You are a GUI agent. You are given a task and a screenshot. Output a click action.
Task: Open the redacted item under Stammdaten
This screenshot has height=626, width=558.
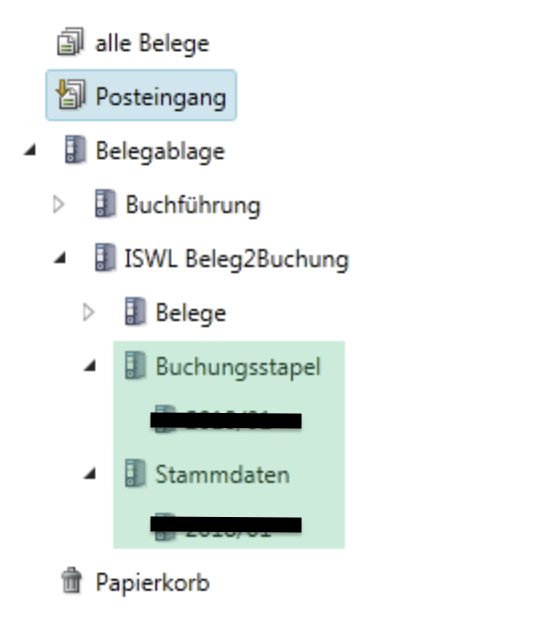[x=226, y=526]
